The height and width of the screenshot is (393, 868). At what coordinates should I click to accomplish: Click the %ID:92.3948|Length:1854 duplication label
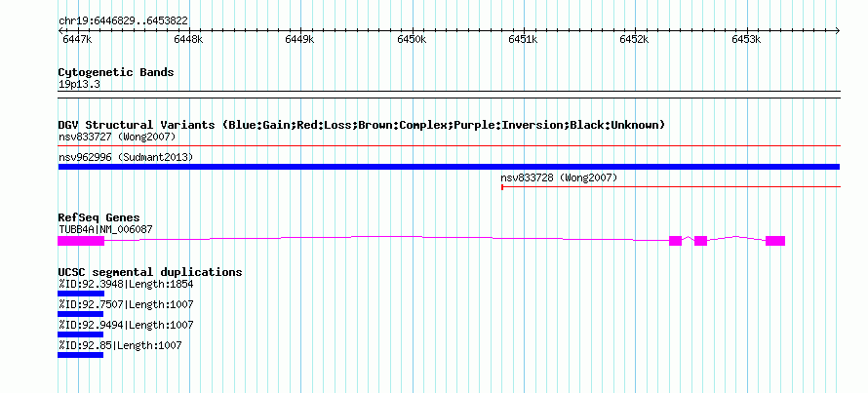pos(126,284)
